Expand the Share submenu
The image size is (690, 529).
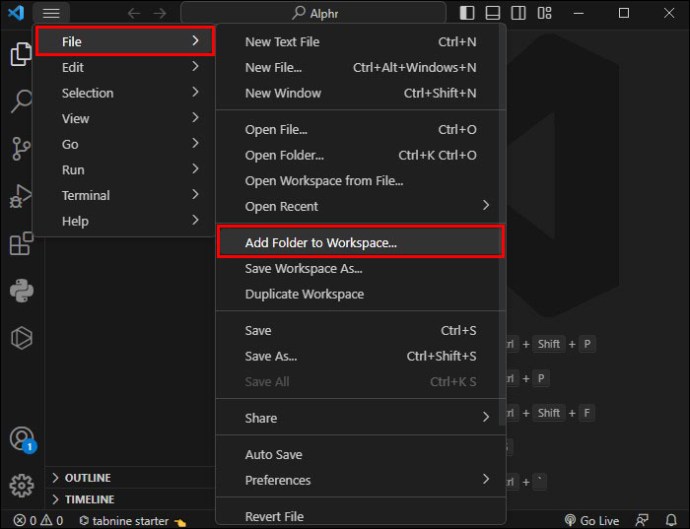(360, 417)
